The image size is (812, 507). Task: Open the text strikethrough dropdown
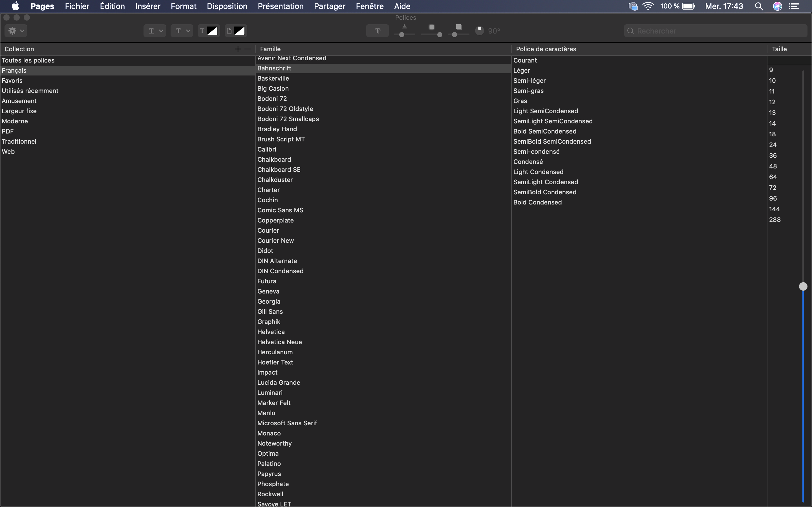pyautogui.click(x=182, y=31)
